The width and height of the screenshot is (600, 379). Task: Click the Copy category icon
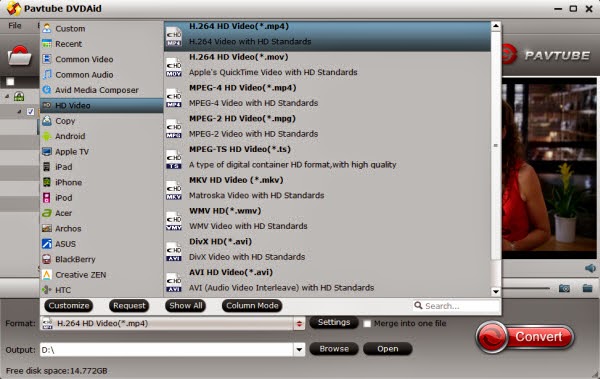coord(47,121)
